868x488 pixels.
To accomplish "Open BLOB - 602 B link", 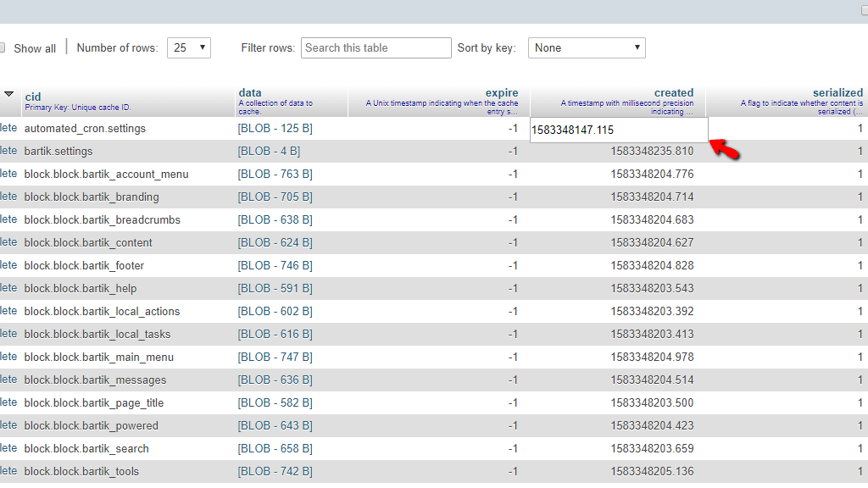I will [275, 311].
